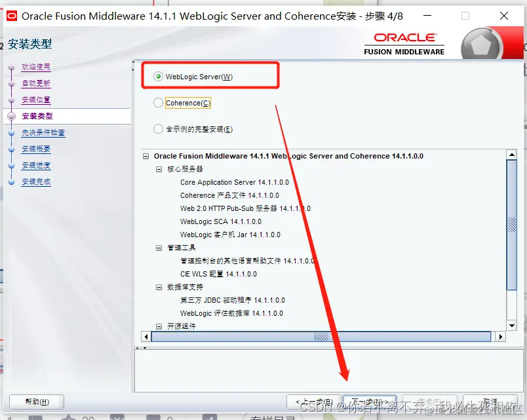Minimize the installer window
This screenshot has height=420, width=527.
tap(427, 16)
